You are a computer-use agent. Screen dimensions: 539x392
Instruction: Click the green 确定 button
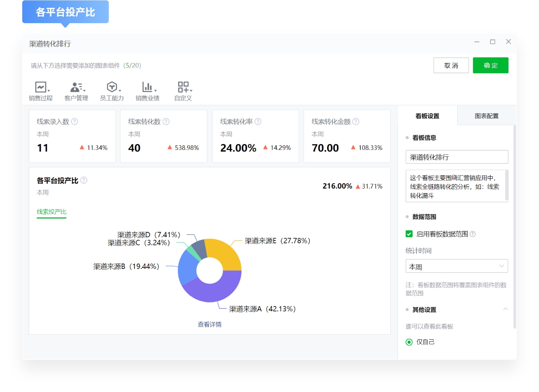point(490,65)
